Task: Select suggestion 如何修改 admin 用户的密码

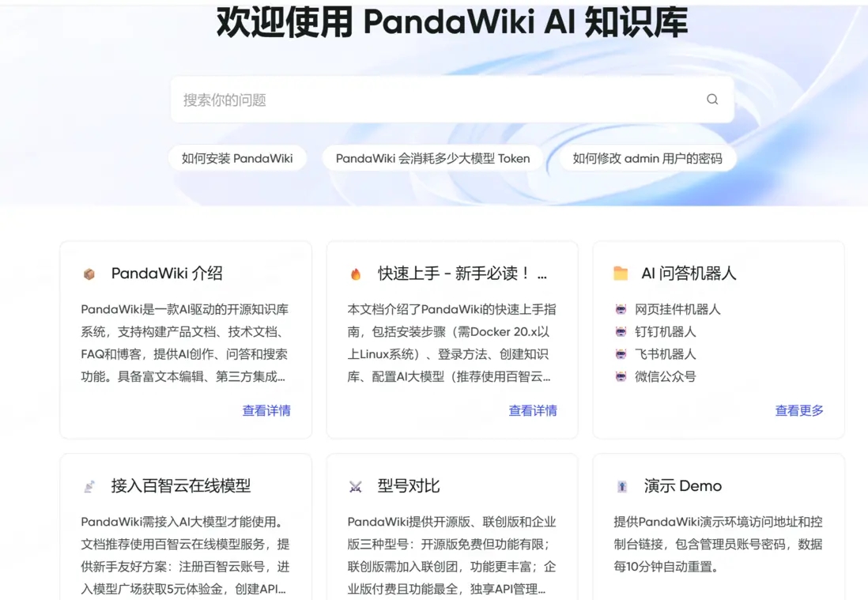Action: [x=647, y=158]
